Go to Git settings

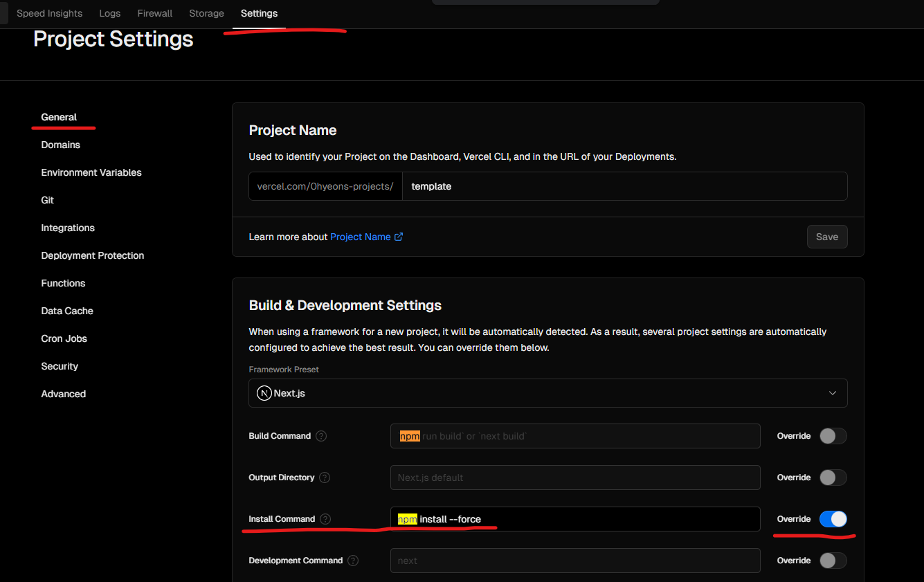[x=48, y=200]
